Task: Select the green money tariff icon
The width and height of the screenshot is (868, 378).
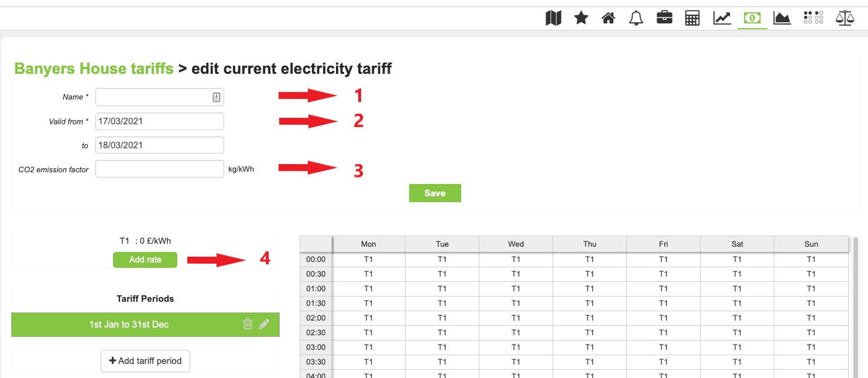Action: pos(752,18)
